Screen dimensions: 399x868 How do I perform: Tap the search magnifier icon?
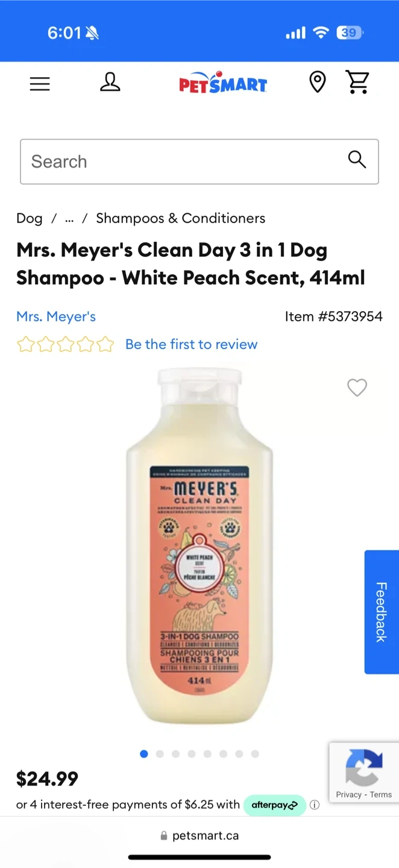click(357, 160)
